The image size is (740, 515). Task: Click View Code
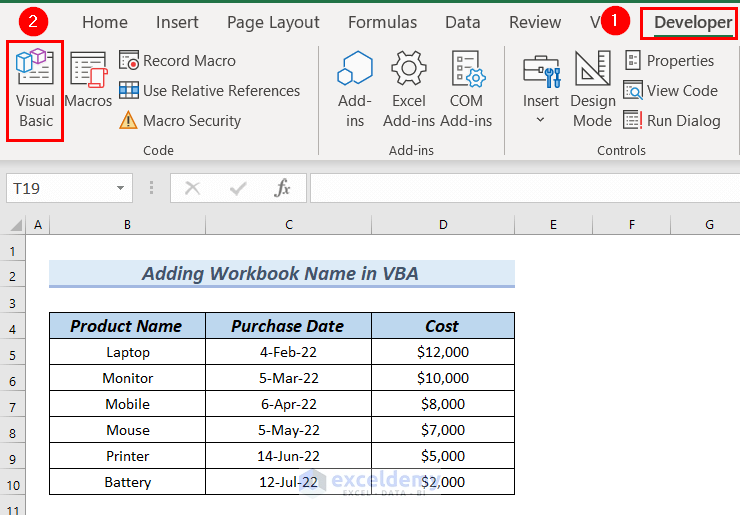click(671, 91)
